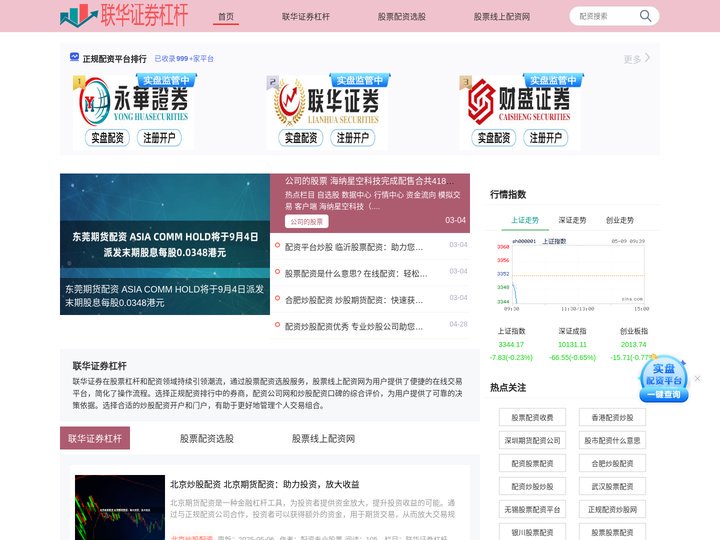
Task: Click the 合肥炒股配资 hot tag
Action: 612,463
